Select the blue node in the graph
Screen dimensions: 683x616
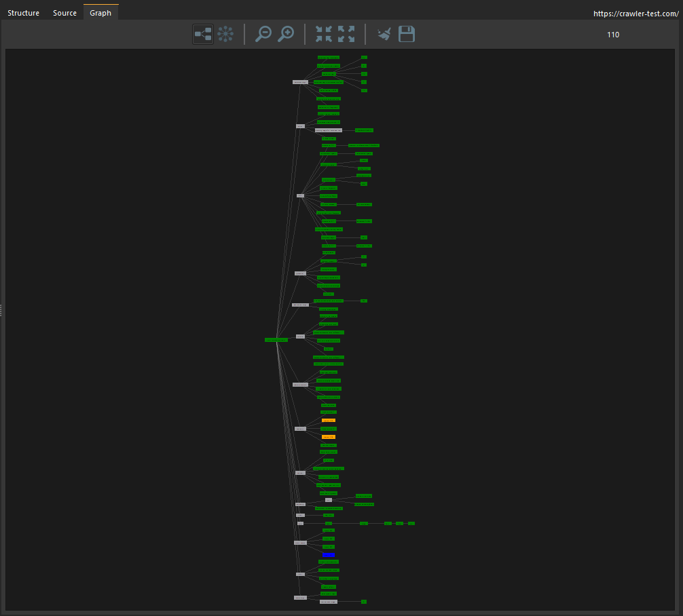[x=329, y=555]
